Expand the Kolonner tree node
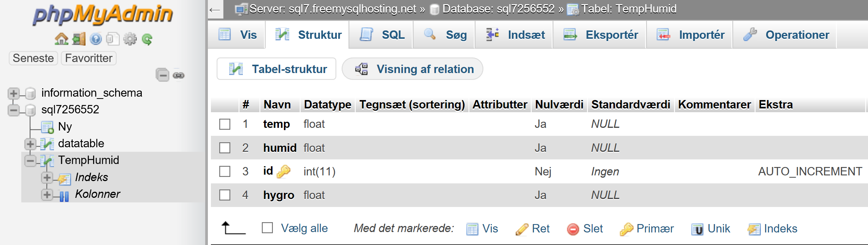The image size is (868, 245). (47, 195)
